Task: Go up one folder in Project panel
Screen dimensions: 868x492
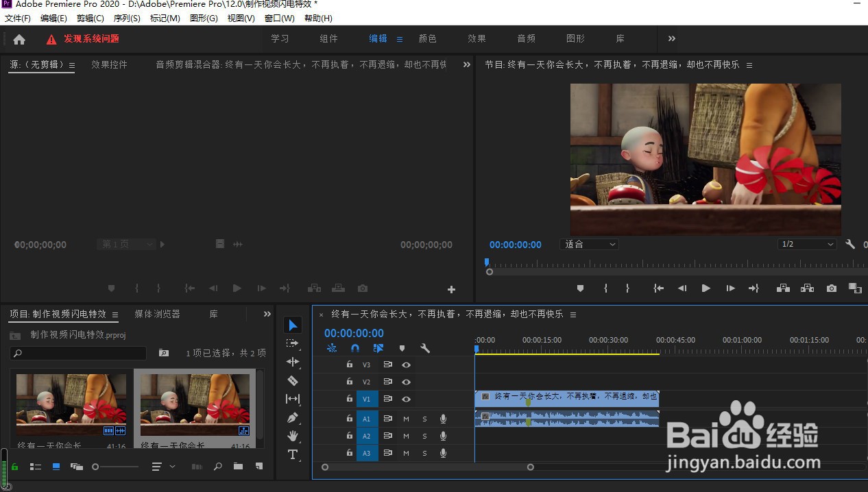Action: coord(15,335)
